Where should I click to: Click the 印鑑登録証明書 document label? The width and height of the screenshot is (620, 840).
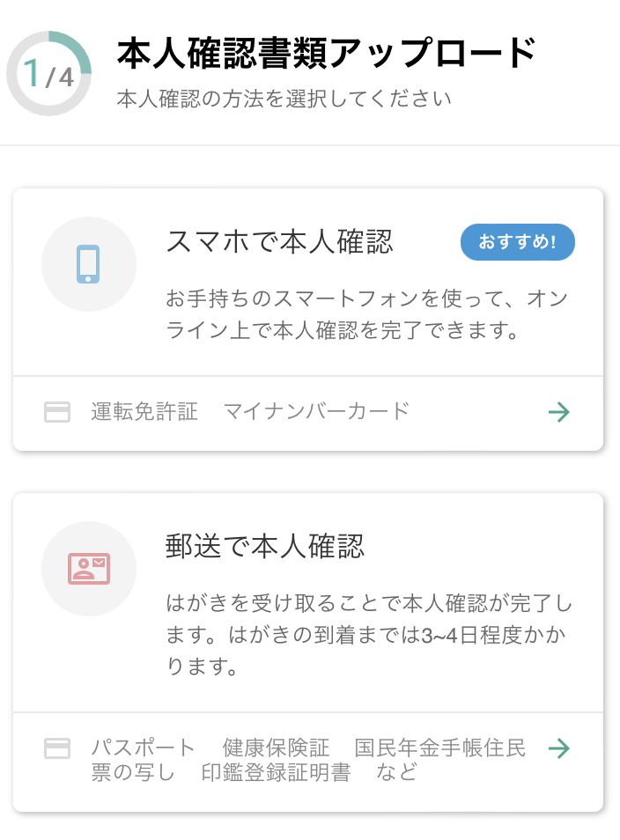coord(276,772)
